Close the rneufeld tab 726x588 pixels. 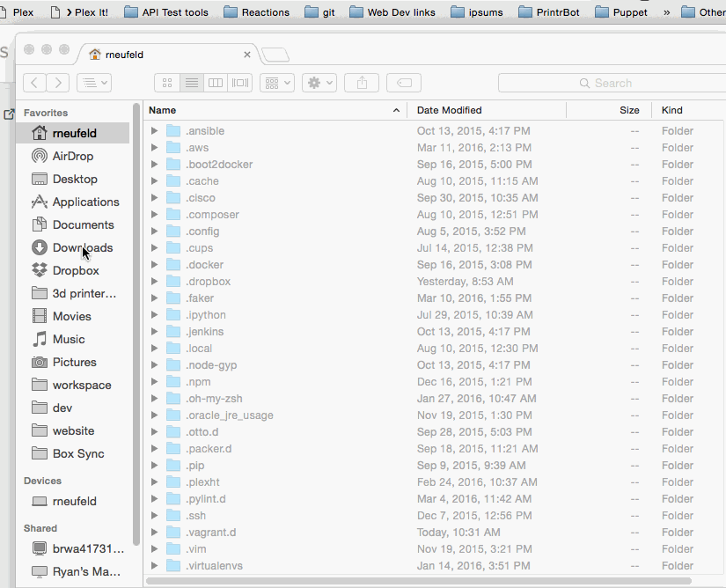[247, 55]
